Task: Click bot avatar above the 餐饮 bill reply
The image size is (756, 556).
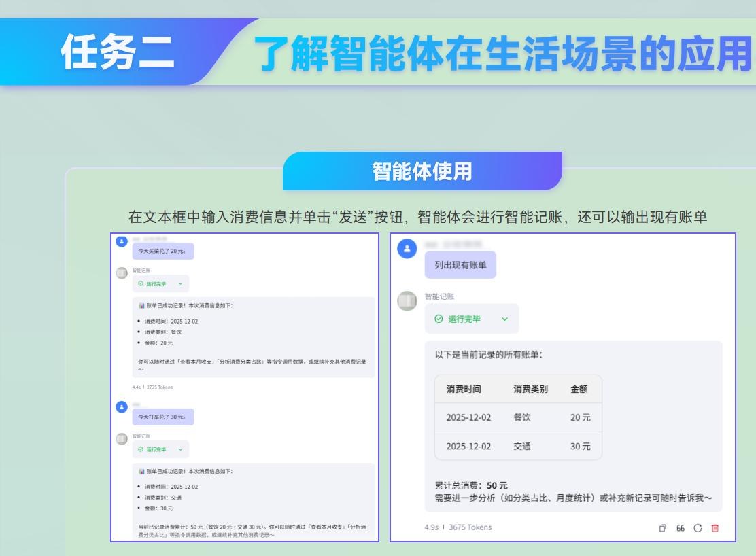Action: coord(122,273)
